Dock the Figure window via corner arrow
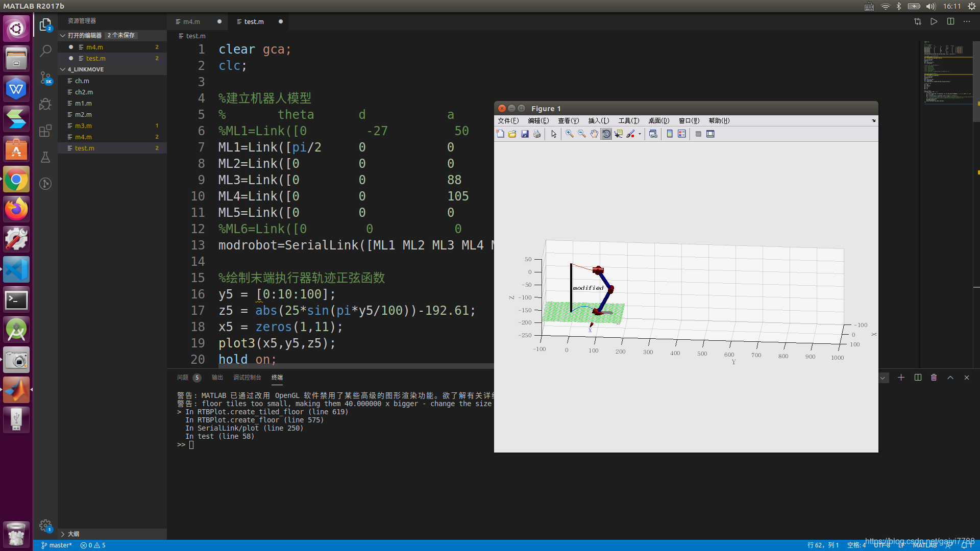This screenshot has width=980, height=551. point(873,121)
